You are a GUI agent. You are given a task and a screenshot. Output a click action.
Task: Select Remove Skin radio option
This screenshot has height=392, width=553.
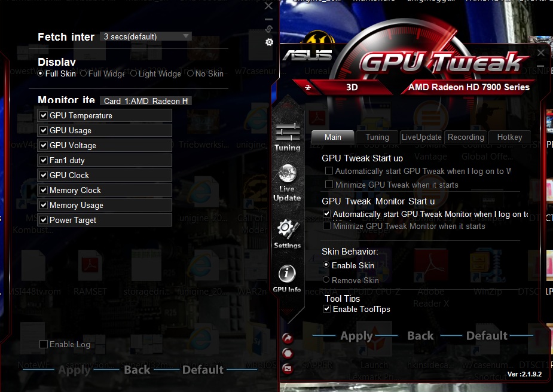pos(326,280)
